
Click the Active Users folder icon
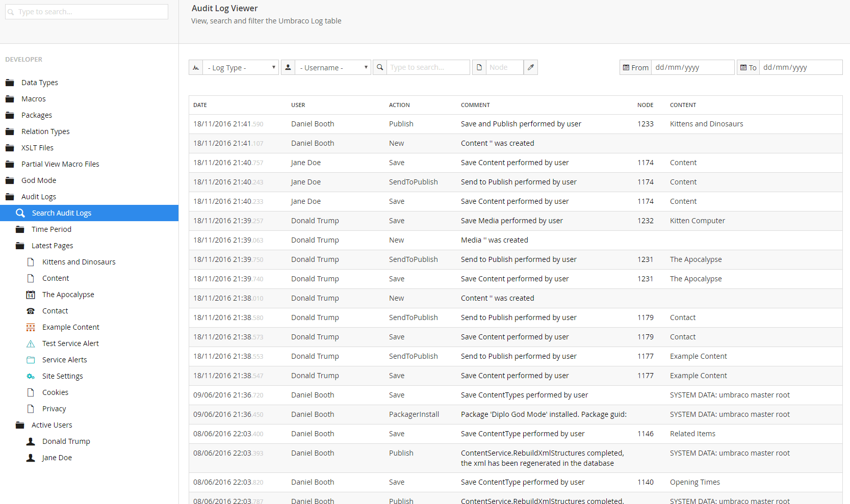click(20, 425)
